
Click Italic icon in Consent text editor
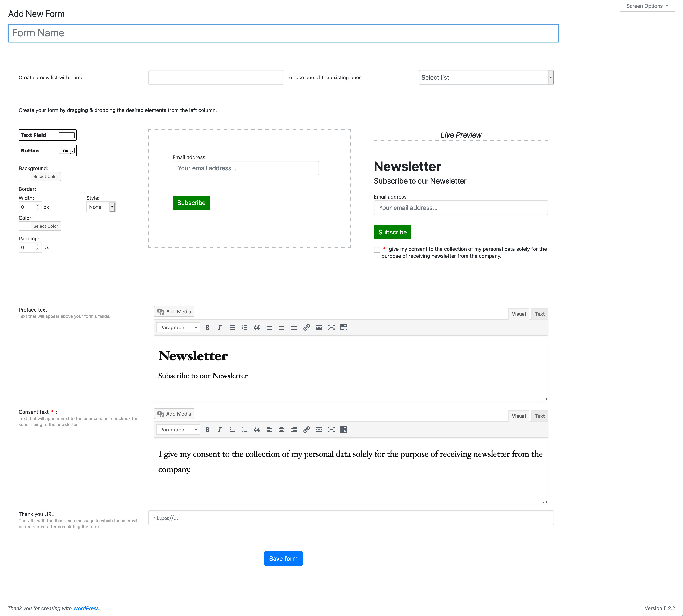(x=220, y=430)
